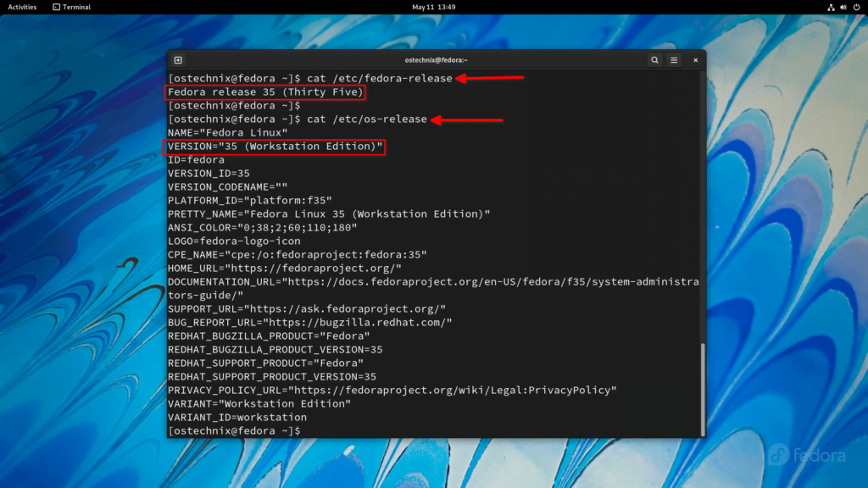Click the 'cat /etc/fedora-release' command line

[x=310, y=79]
